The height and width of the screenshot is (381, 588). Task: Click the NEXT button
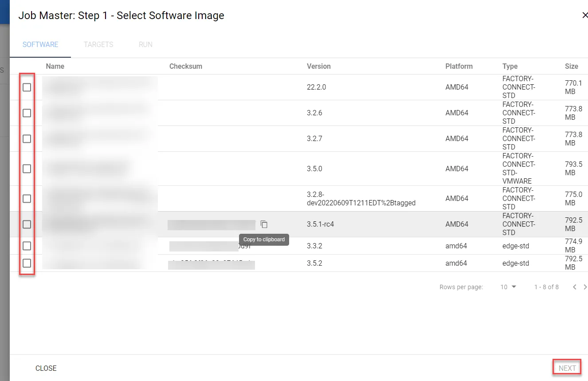[x=567, y=368]
